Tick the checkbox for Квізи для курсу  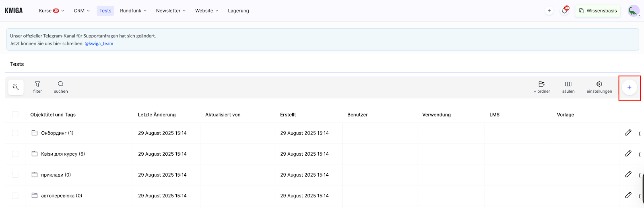15,154
